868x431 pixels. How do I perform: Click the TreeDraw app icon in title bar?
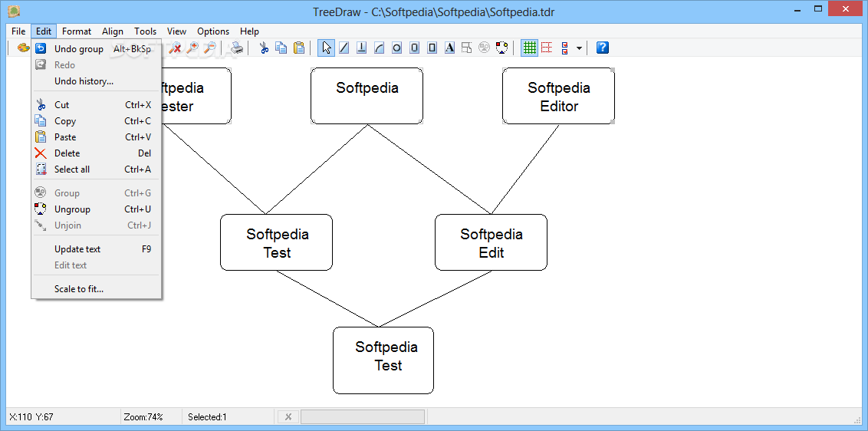coord(14,11)
